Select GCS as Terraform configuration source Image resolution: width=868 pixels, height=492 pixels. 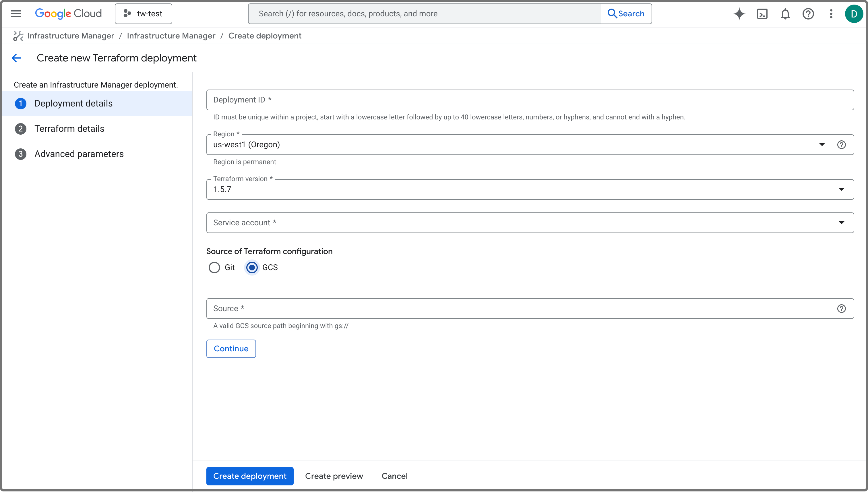(252, 267)
